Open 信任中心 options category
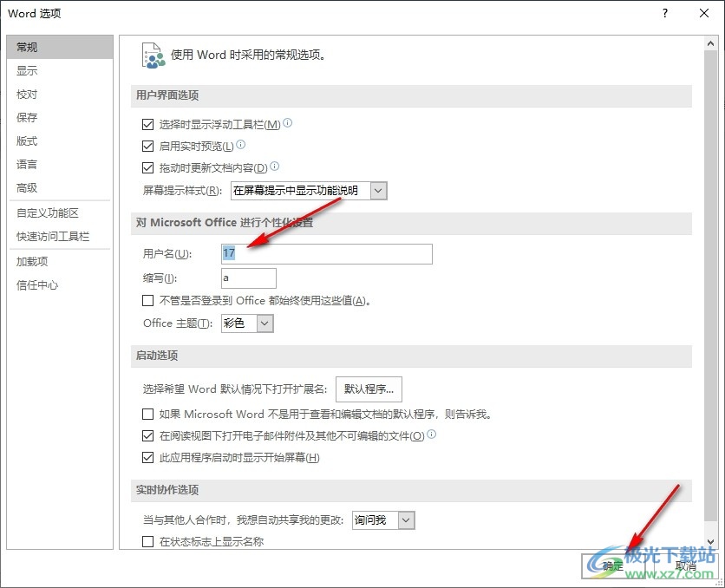Image resolution: width=725 pixels, height=588 pixels. [x=60, y=285]
